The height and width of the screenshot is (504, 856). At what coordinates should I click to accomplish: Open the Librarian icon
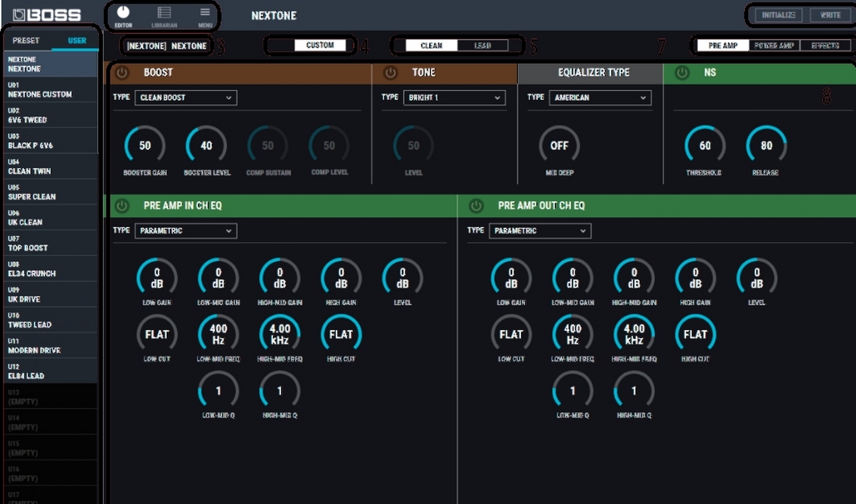[x=164, y=16]
